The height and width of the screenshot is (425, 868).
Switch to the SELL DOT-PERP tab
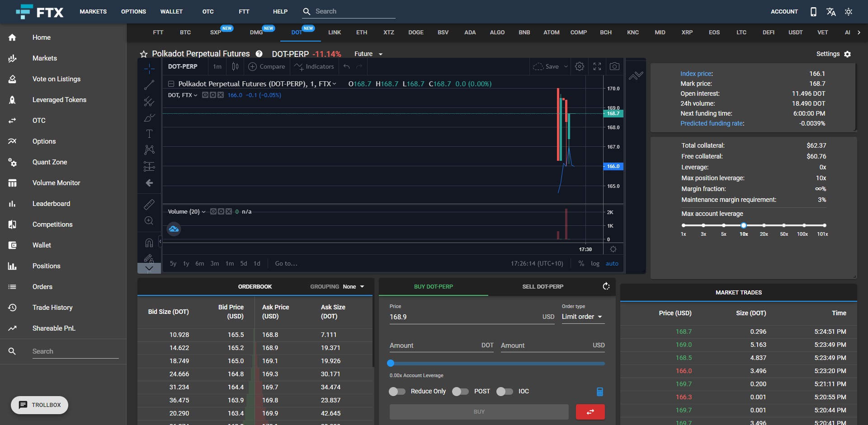[x=543, y=286]
